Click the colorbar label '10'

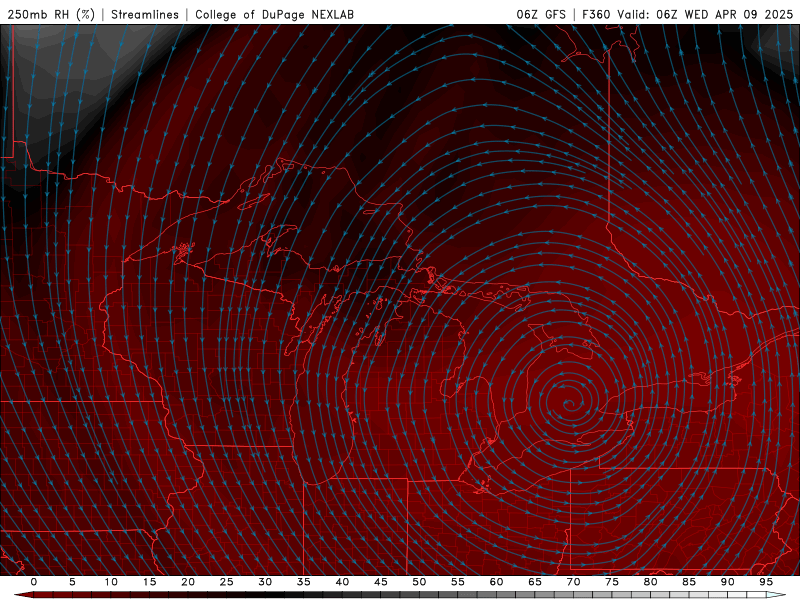tap(111, 582)
